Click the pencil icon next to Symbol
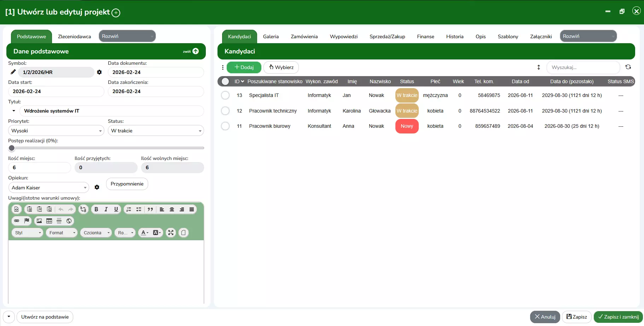This screenshot has width=644, height=326. click(x=13, y=72)
